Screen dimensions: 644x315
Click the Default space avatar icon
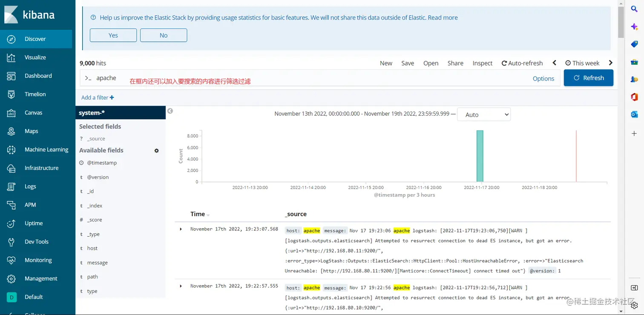pyautogui.click(x=11, y=297)
